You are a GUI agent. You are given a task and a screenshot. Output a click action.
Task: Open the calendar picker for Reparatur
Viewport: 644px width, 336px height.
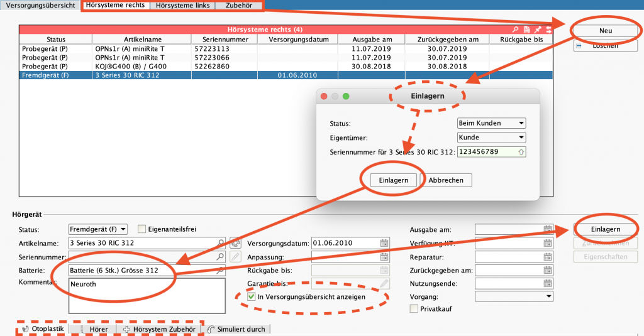(x=547, y=257)
